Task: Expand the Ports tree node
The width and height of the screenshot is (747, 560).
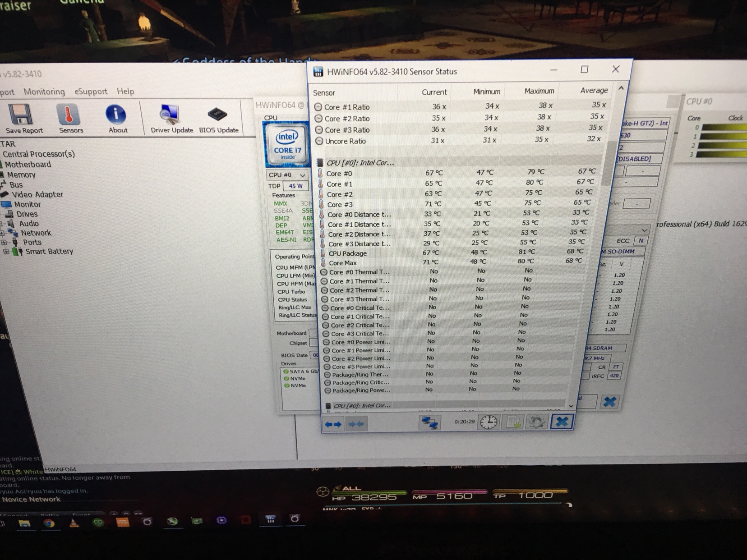Action: pos(4,243)
